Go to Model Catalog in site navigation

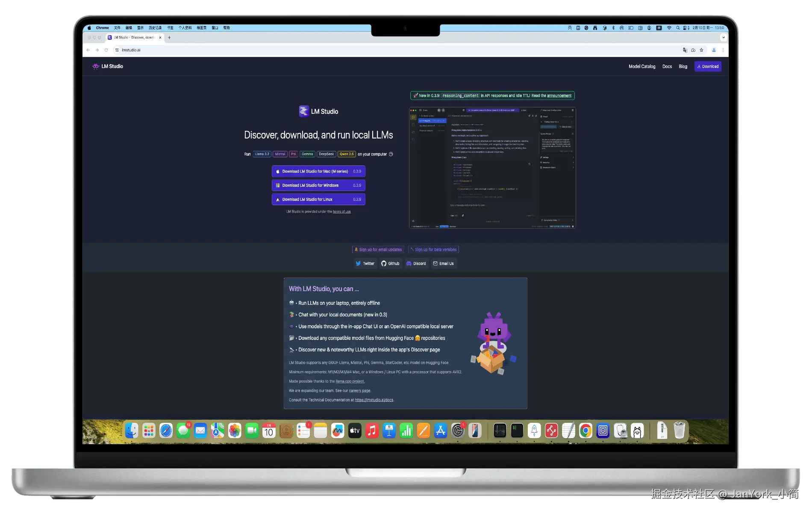point(642,67)
